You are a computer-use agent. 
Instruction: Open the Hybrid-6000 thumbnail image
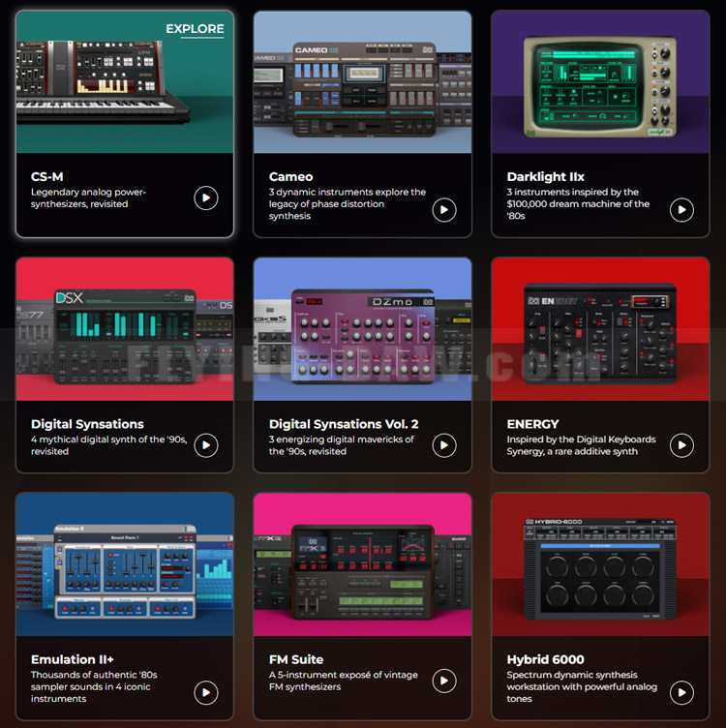tap(600, 564)
